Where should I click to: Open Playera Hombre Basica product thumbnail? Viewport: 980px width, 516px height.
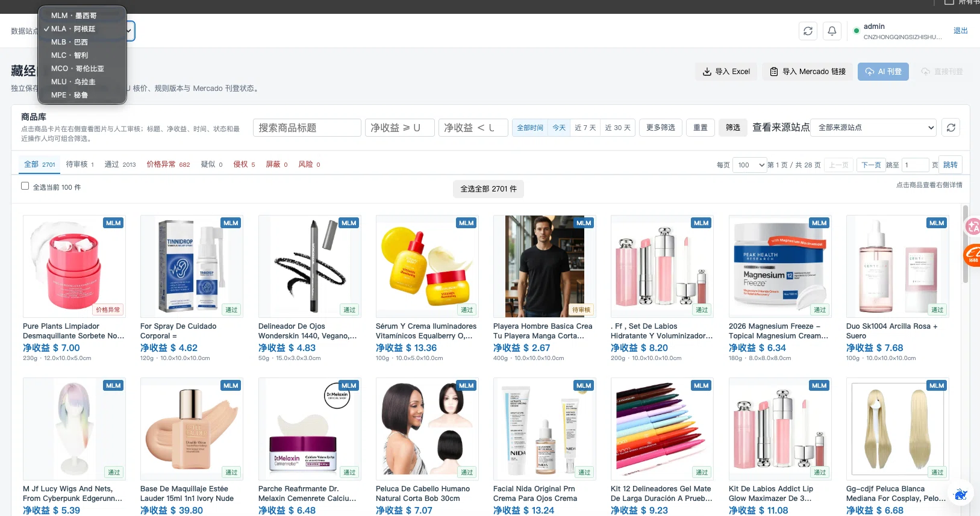(x=545, y=266)
